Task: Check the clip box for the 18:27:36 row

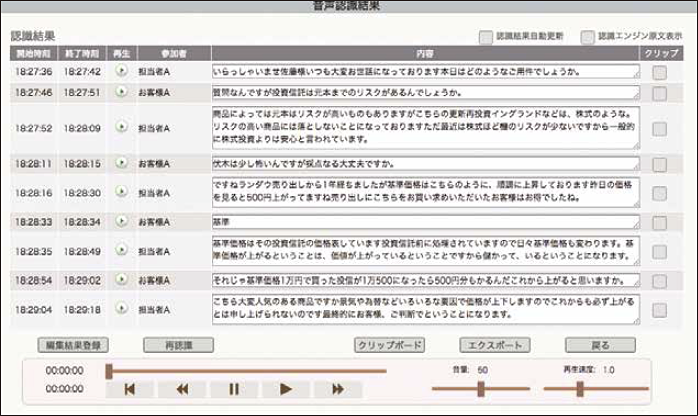Action: click(659, 72)
